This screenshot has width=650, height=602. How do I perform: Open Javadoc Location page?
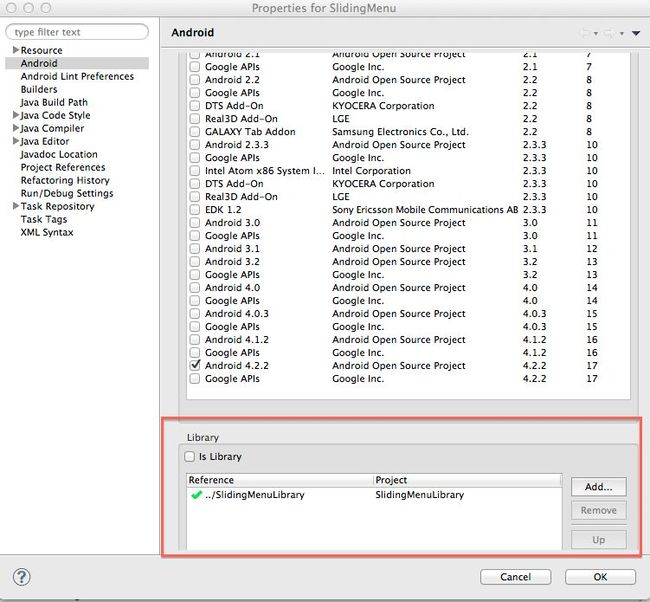59,154
